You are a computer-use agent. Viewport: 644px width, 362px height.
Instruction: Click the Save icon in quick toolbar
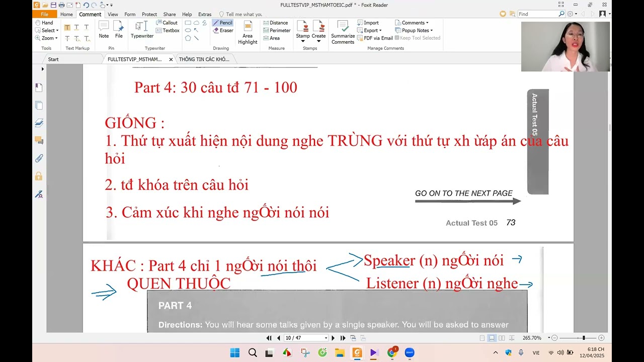pyautogui.click(x=53, y=5)
